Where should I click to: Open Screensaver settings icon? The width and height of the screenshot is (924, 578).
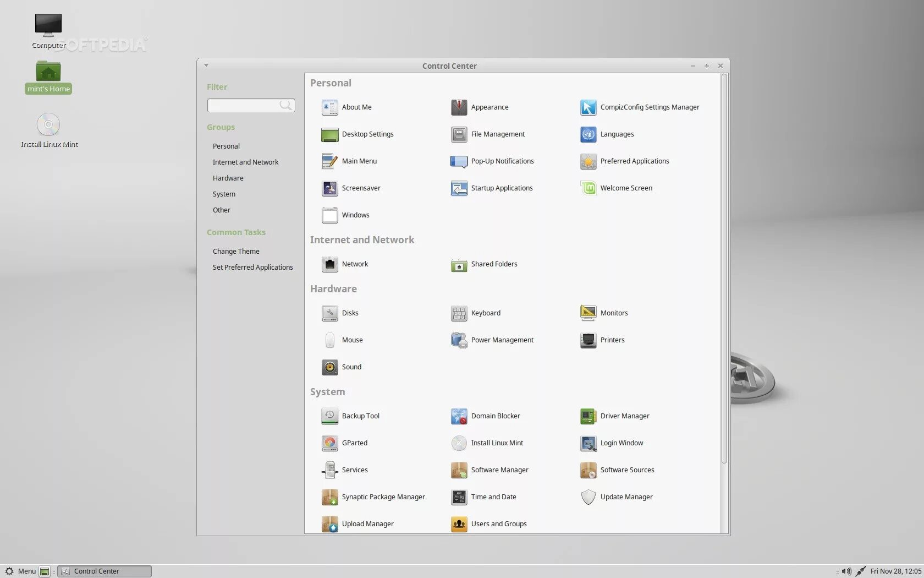(329, 188)
